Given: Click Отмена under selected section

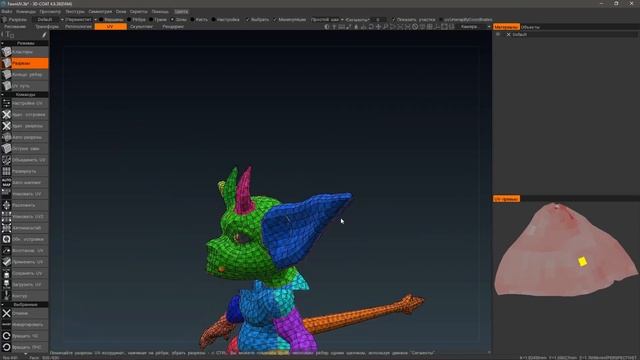Looking at the screenshot, I should tap(24, 313).
